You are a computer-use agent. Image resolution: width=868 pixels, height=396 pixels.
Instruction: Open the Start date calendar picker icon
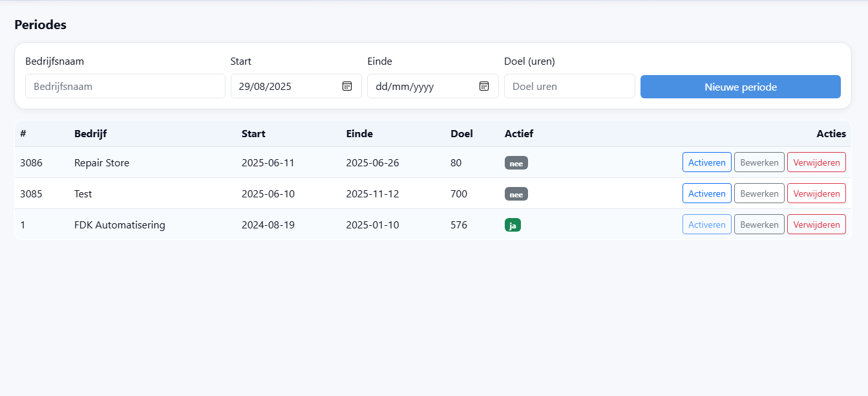[347, 86]
